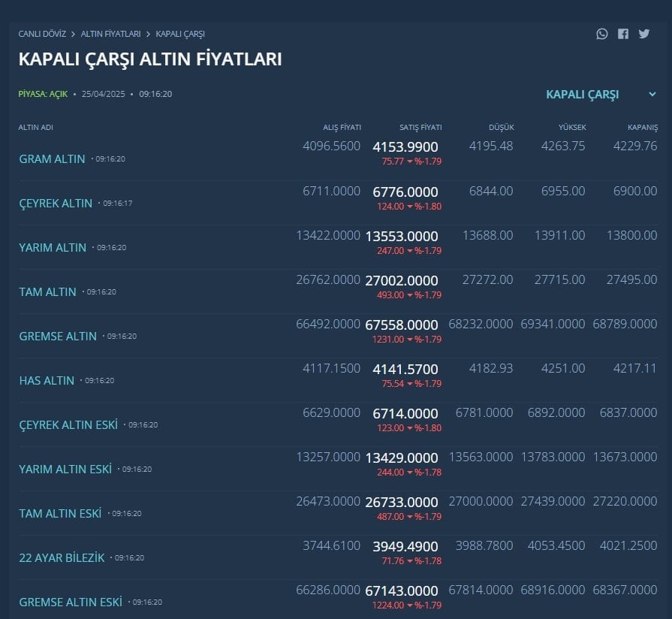This screenshot has width=672, height=619.
Task: Open the GREMSE ALTIN row link
Action: tap(58, 337)
